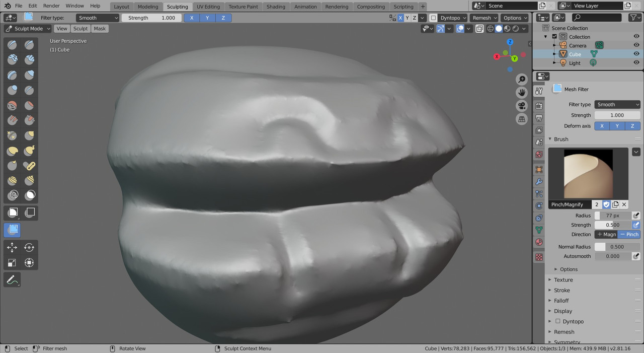644x353 pixels.
Task: Open the Filter type dropdown in header
Action: (98, 18)
